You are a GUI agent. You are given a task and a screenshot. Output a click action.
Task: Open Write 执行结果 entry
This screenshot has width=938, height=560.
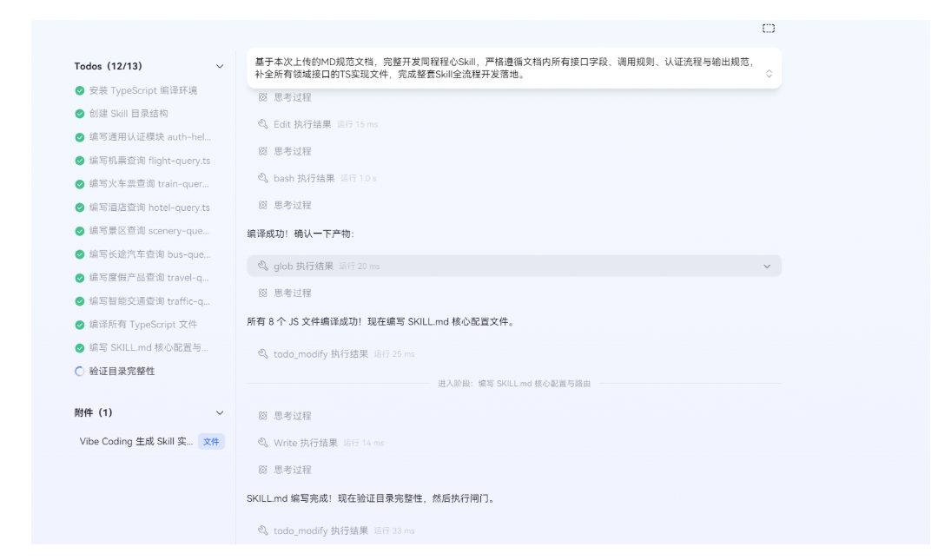tap(305, 443)
